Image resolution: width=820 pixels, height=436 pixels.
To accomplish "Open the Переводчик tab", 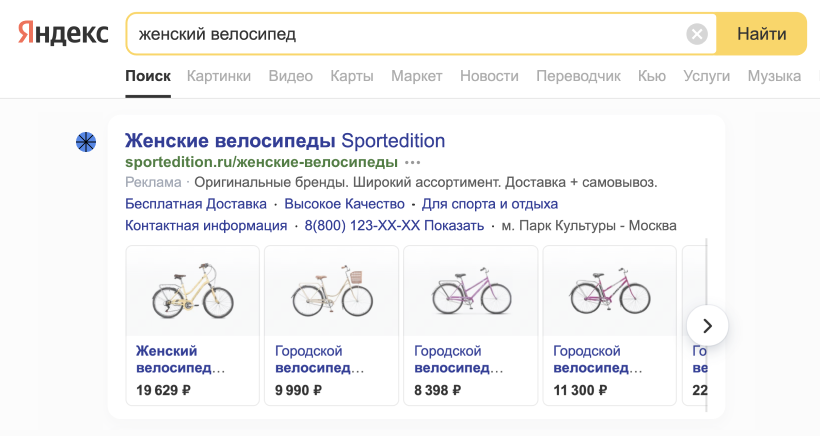I will click(578, 76).
